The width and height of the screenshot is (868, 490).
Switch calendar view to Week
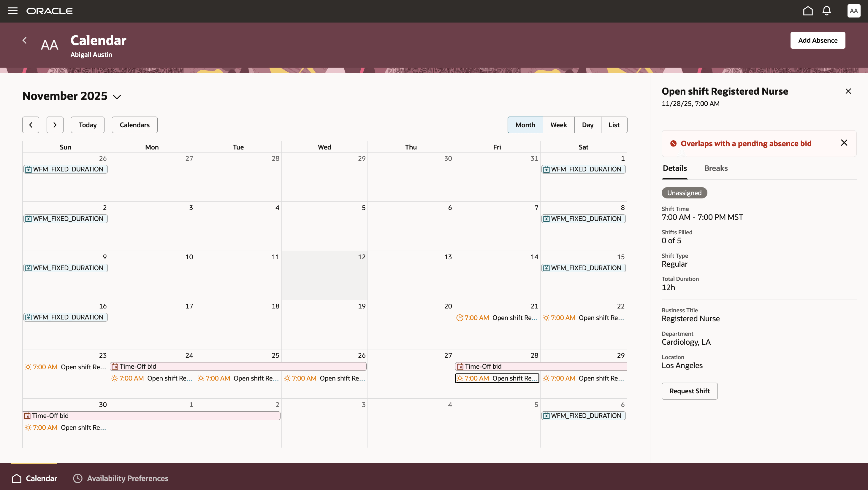[x=558, y=125]
